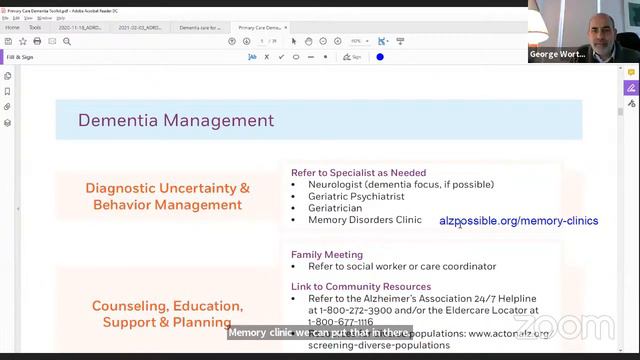Send the file by email icon
This screenshot has height=360, width=640.
point(52,41)
